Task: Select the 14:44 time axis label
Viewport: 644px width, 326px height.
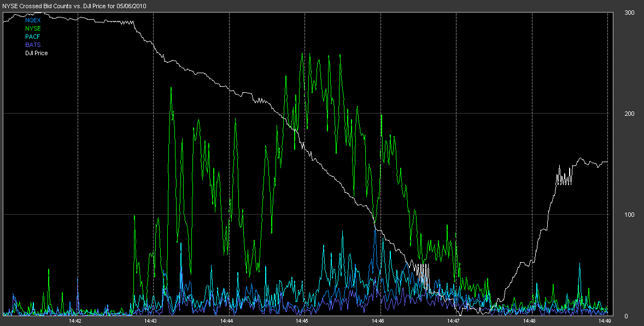Action: click(x=227, y=322)
